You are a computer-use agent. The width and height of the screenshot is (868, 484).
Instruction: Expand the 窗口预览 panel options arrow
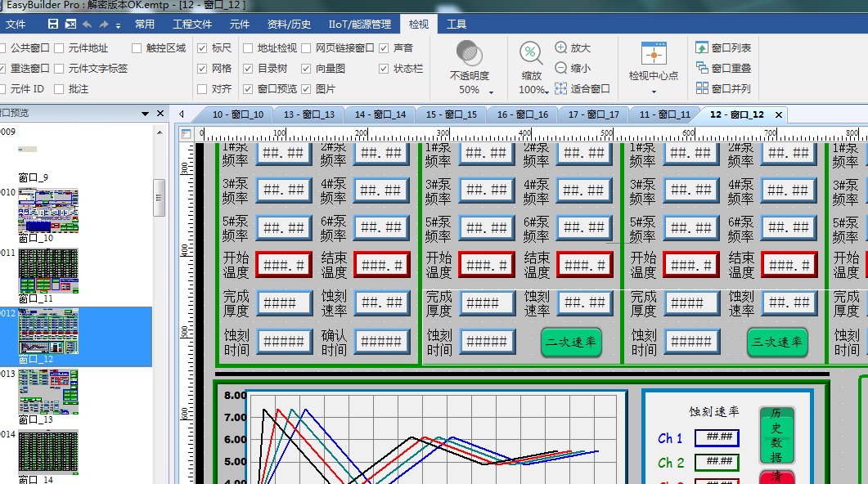(146, 114)
